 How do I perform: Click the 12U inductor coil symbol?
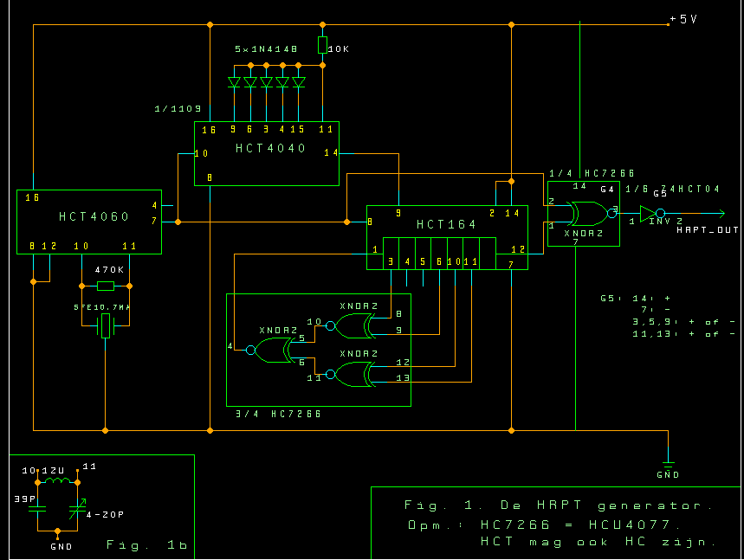57,480
